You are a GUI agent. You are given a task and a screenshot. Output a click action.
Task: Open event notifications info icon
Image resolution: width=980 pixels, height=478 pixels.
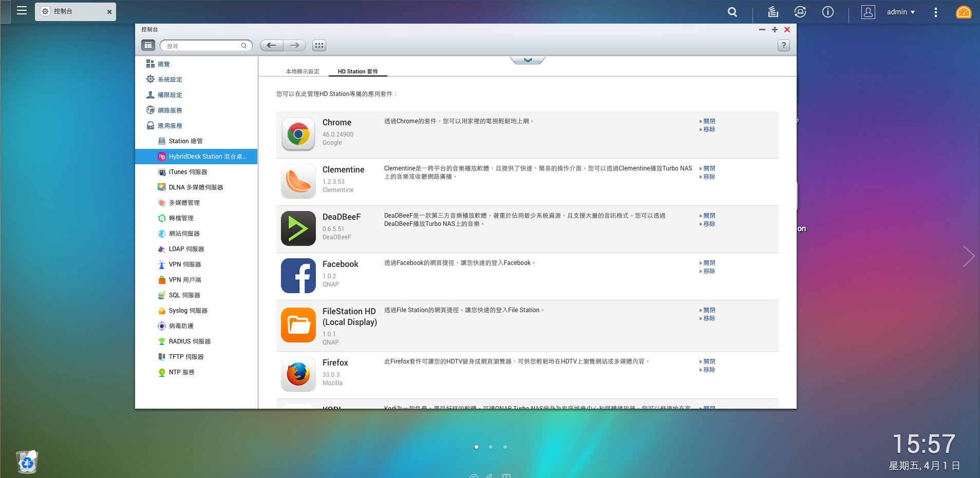tap(828, 12)
